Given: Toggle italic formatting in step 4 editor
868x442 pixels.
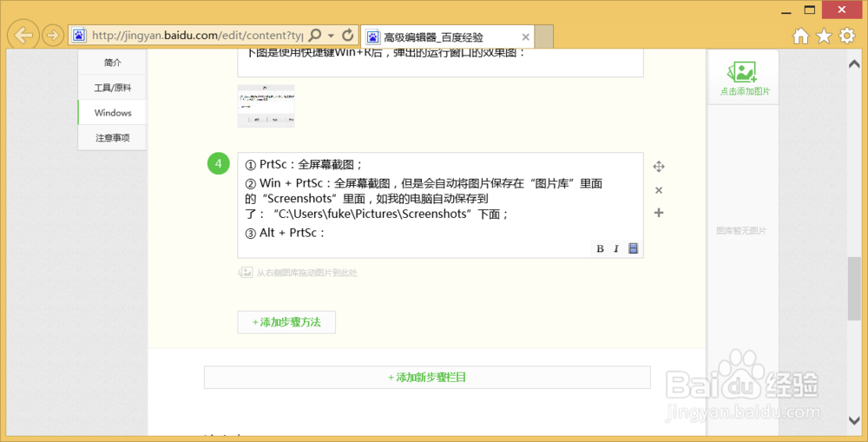Looking at the screenshot, I should (616, 248).
